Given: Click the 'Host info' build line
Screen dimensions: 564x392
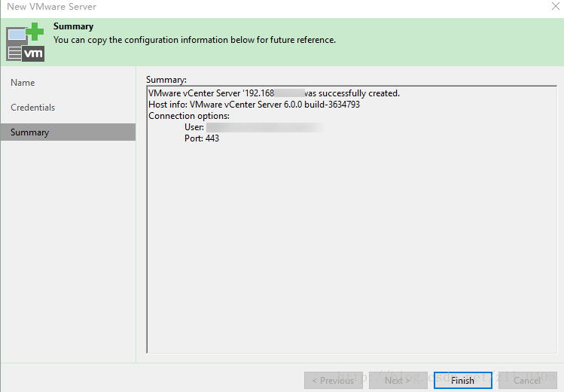Looking at the screenshot, I should [254, 105].
